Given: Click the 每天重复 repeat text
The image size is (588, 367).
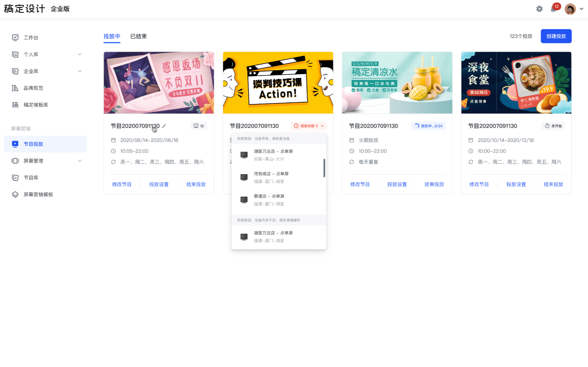Looking at the screenshot, I should [x=369, y=162].
